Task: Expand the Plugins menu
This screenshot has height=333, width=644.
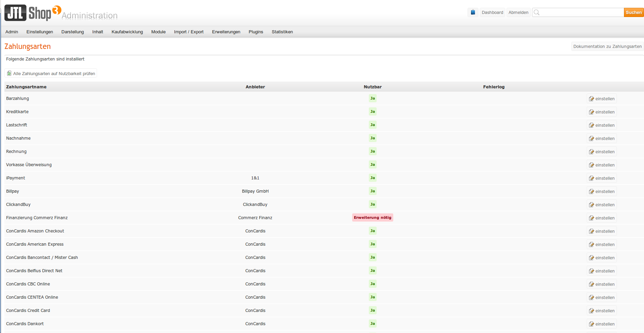Action: (256, 32)
